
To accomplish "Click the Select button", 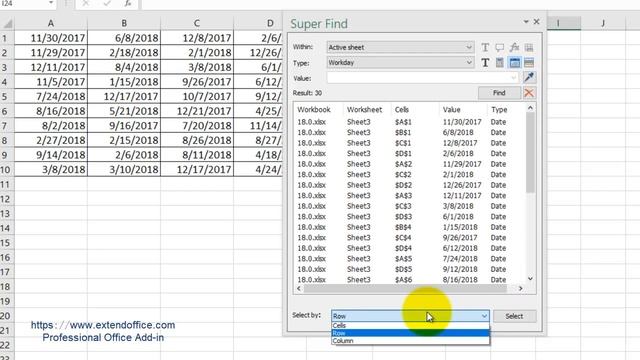I will coord(514,316).
